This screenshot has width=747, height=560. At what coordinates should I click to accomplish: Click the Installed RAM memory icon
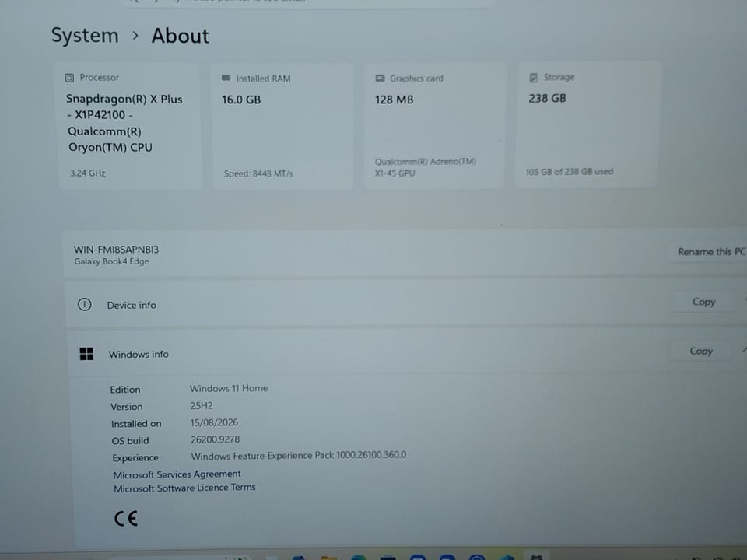point(226,78)
